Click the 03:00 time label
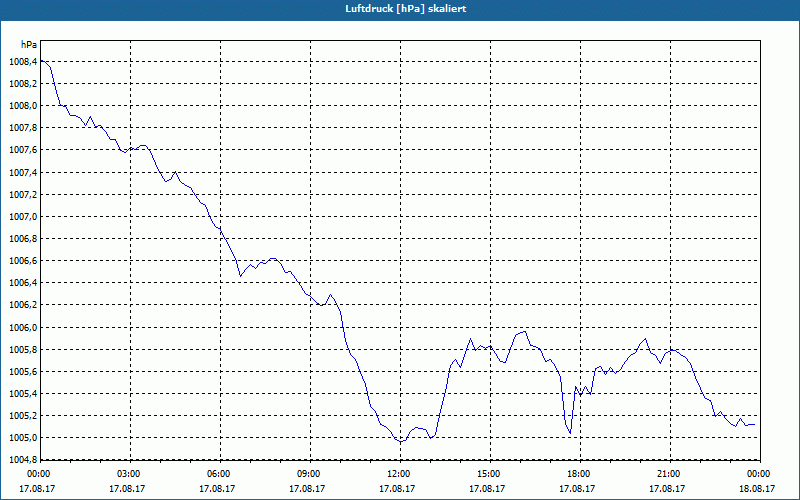 [130, 474]
